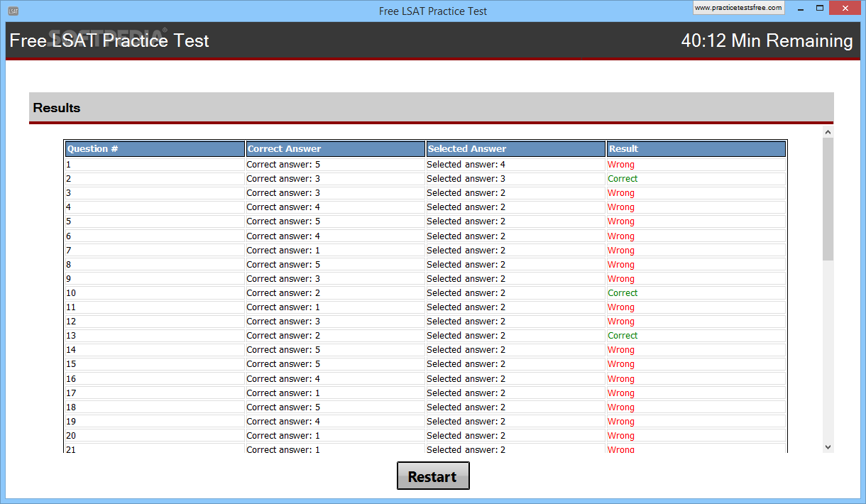Image resolution: width=866 pixels, height=504 pixels.
Task: Click the Free LSAT Practice Test header title
Action: [109, 40]
